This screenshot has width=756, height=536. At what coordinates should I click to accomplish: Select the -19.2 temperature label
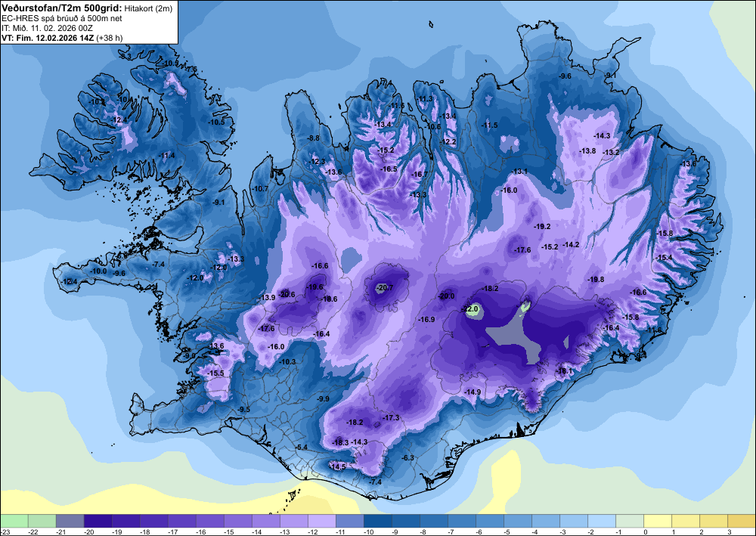[542, 226]
